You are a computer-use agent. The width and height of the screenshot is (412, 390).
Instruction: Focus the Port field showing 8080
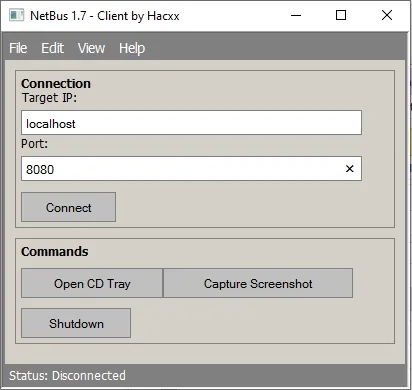click(191, 169)
